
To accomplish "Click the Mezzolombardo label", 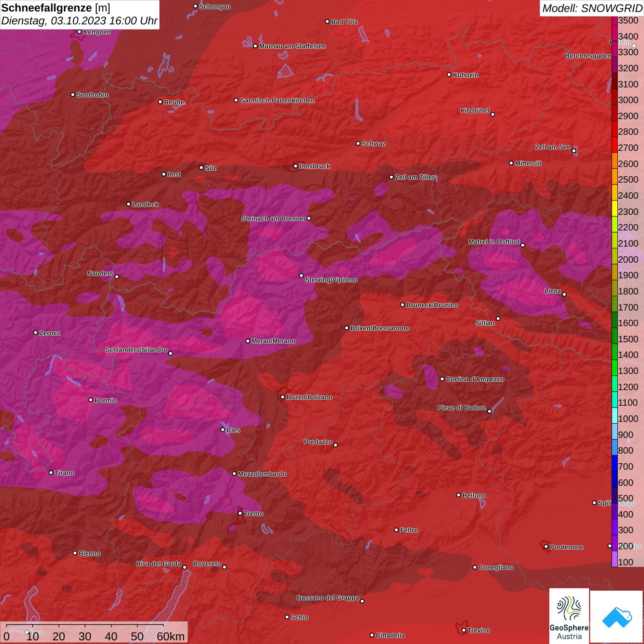I will point(262,474).
